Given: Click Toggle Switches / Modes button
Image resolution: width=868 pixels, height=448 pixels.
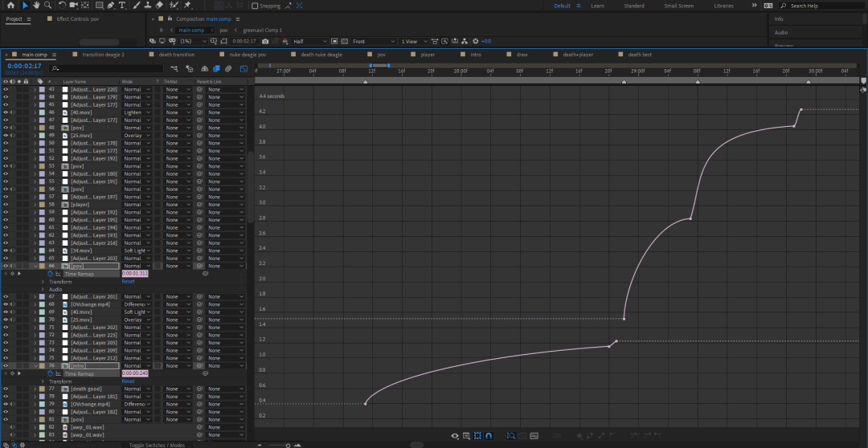Looking at the screenshot, I should click(157, 445).
